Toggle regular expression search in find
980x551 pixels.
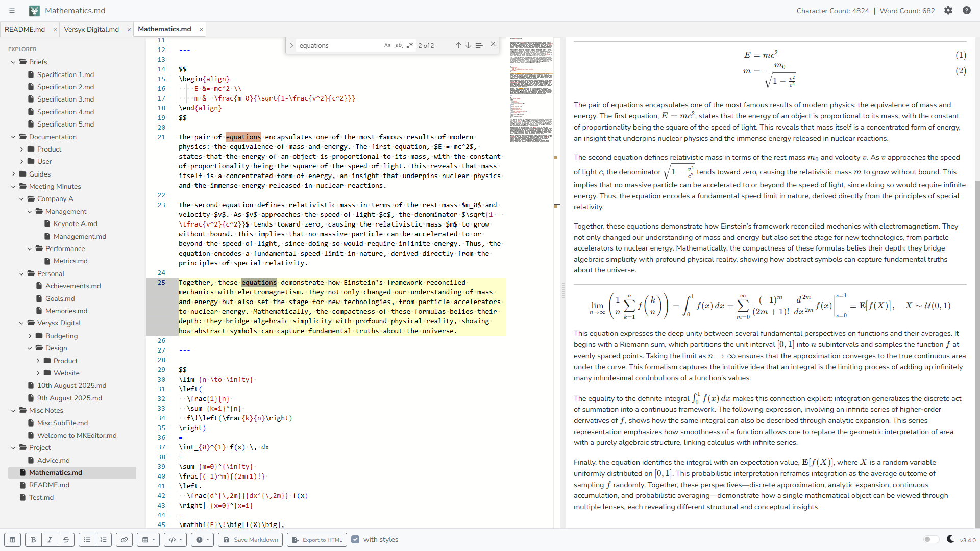[x=410, y=45]
